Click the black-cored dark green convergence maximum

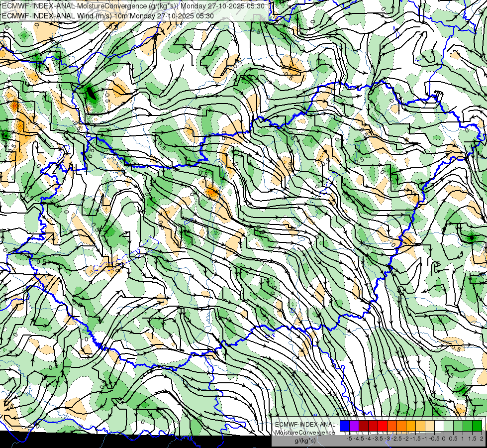tap(91, 93)
